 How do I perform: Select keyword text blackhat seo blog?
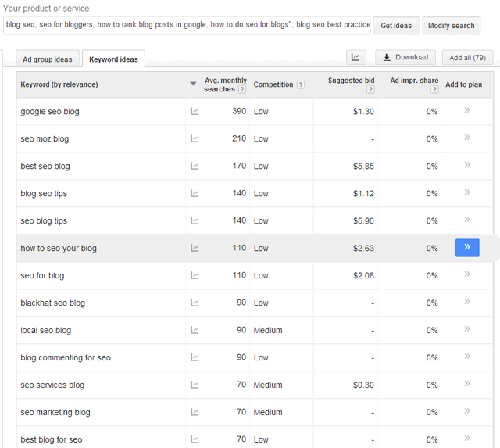pos(53,303)
